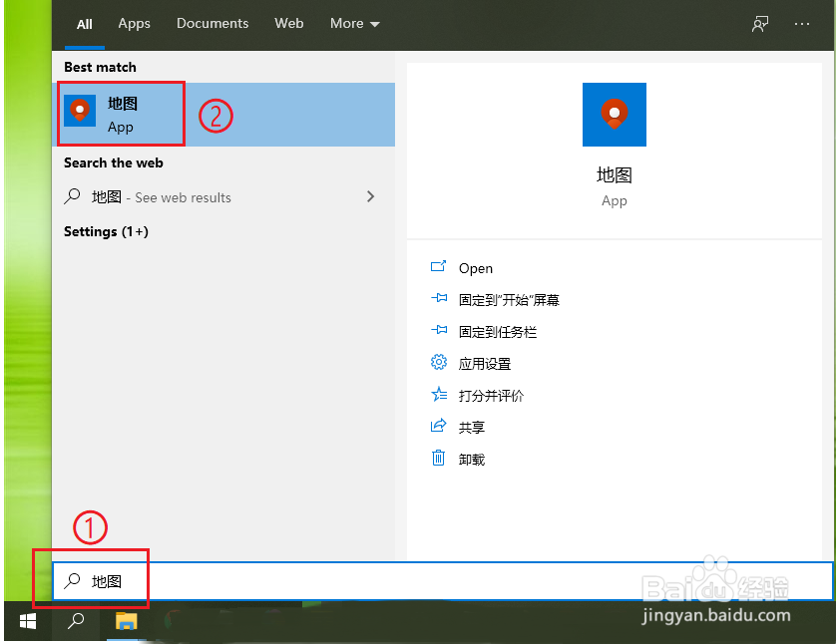Expand 地图 - See web results chevron
Image resolution: width=836 pixels, height=644 pixels.
point(370,196)
